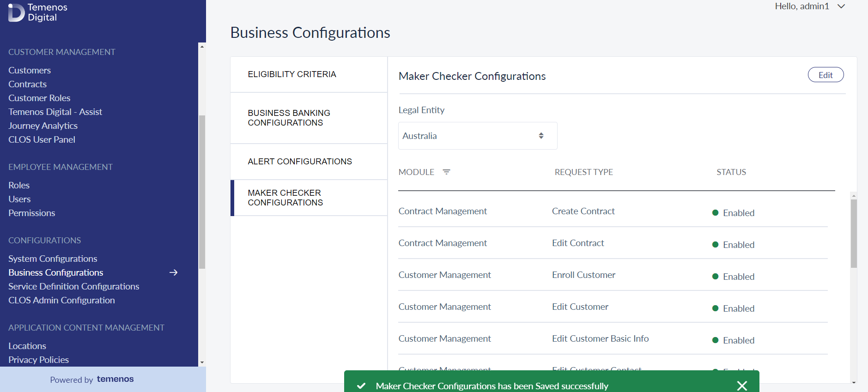Image resolution: width=868 pixels, height=392 pixels.
Task: Select the Create Contract request type
Action: (x=583, y=211)
